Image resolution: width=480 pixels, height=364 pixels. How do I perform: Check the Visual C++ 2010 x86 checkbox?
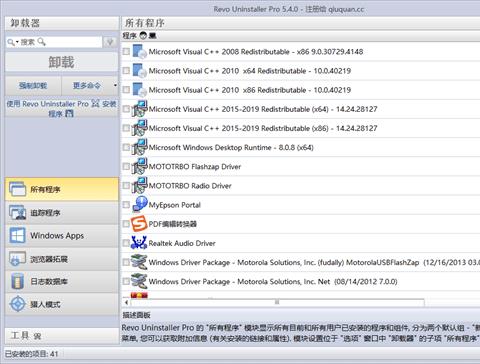(x=126, y=90)
